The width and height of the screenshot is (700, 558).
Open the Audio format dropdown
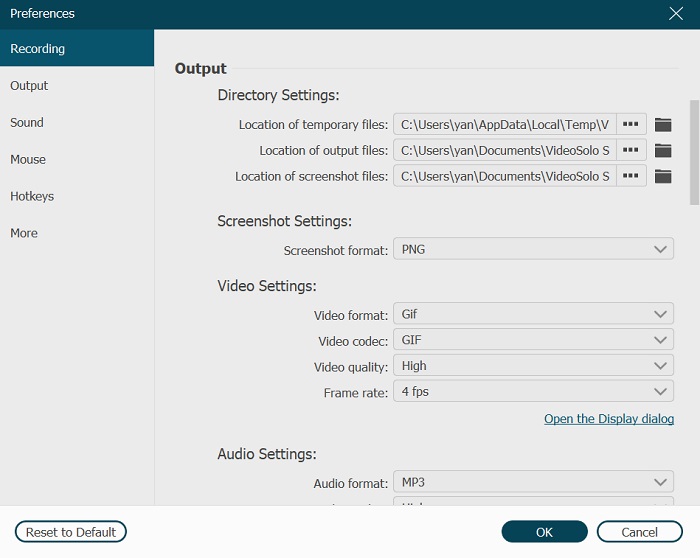coord(533,483)
